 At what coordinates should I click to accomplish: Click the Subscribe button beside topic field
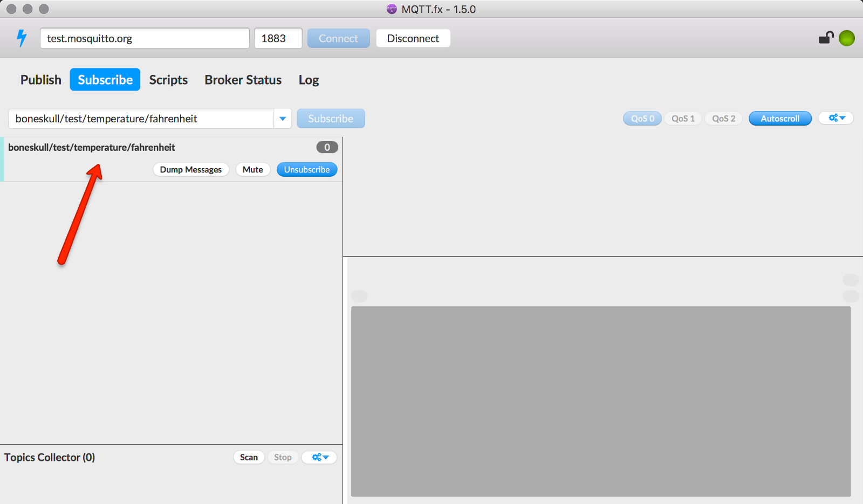pyautogui.click(x=331, y=119)
